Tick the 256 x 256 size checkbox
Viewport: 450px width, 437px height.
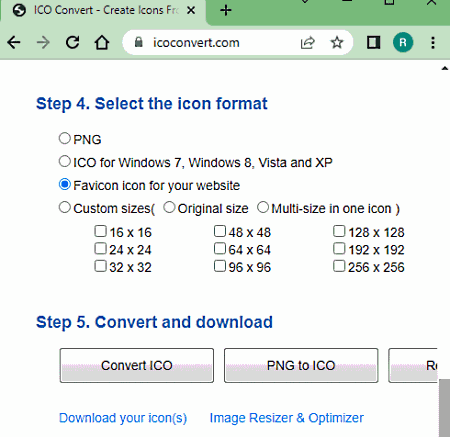click(x=339, y=266)
